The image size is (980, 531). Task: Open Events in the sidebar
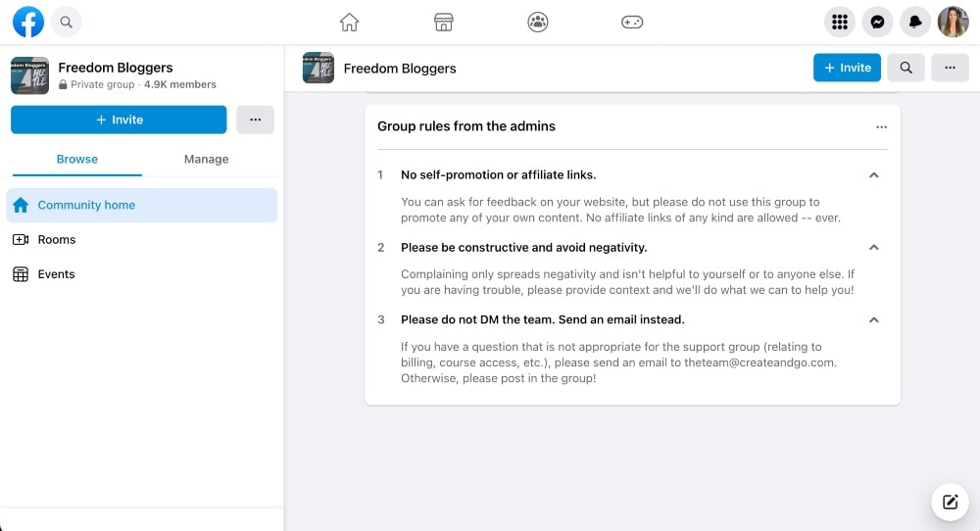click(x=56, y=274)
